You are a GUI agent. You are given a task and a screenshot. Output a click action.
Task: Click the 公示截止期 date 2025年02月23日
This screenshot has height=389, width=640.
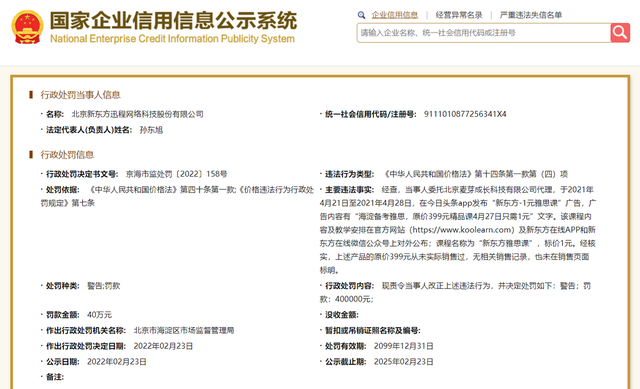click(x=404, y=362)
